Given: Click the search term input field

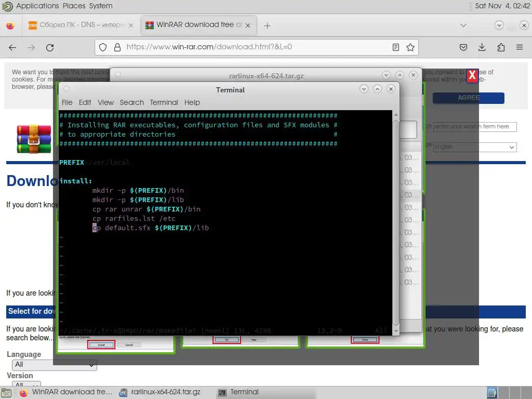Looking at the screenshot, I should (x=475, y=127).
